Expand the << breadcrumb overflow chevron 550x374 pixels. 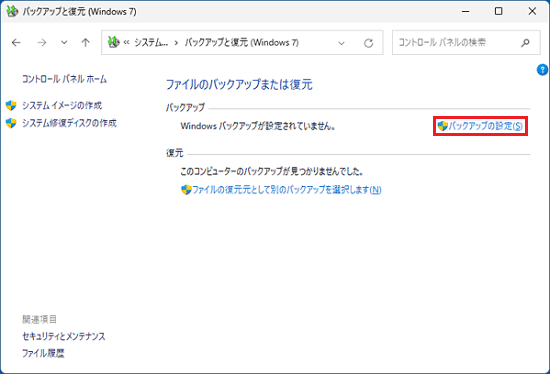click(x=127, y=43)
